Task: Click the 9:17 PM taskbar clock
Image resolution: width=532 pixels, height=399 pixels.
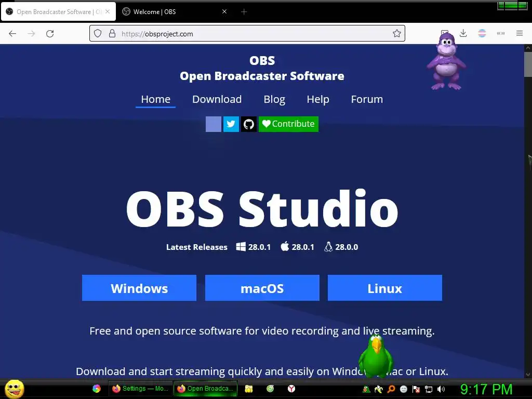Action: pos(486,389)
